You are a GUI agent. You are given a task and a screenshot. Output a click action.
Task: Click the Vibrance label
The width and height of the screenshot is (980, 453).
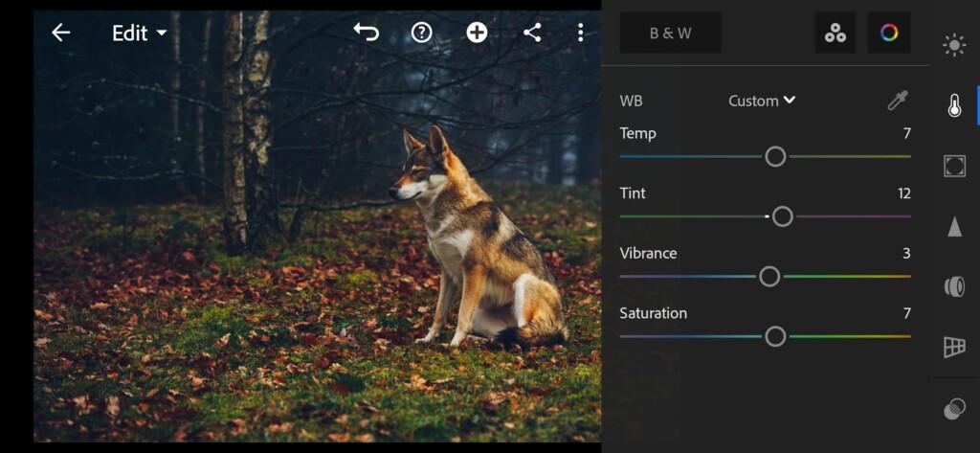(x=648, y=254)
